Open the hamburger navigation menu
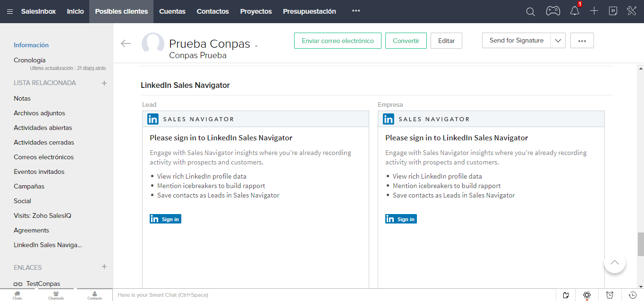Image resolution: width=644 pixels, height=301 pixels. tap(10, 11)
